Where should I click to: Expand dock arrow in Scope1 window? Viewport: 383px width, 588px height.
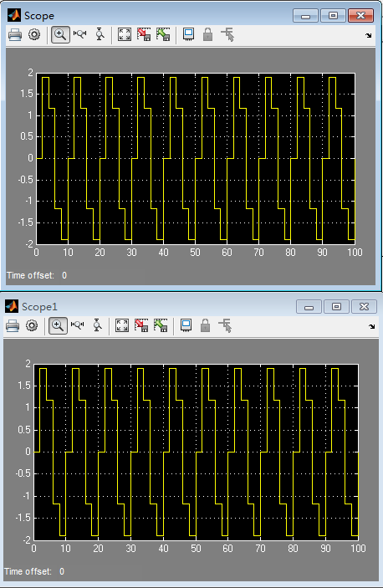point(371,326)
